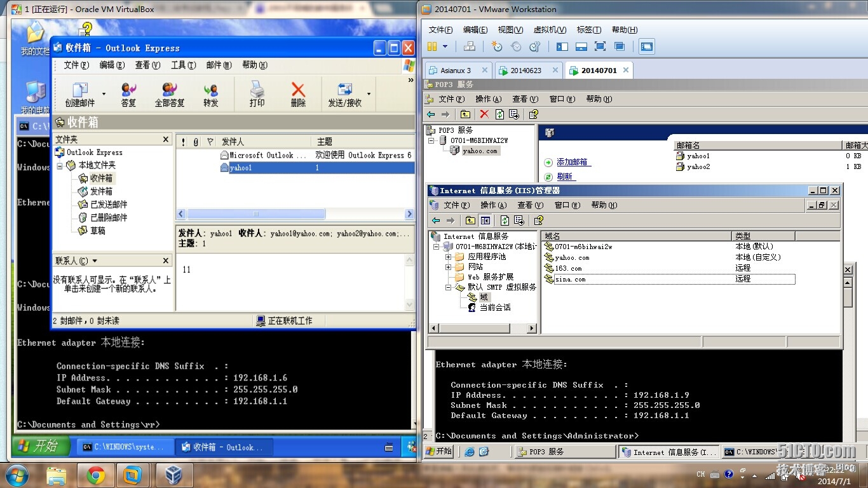Click VMware unity mode icon
The image size is (868, 488).
pos(619,46)
